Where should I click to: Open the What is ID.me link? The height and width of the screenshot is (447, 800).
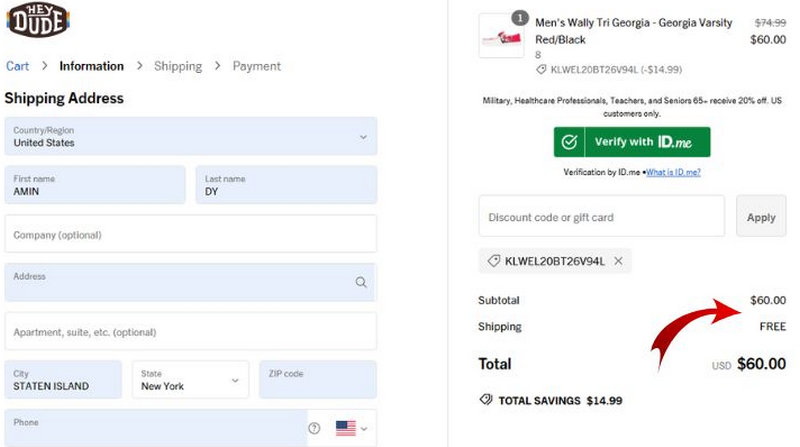pyautogui.click(x=672, y=172)
